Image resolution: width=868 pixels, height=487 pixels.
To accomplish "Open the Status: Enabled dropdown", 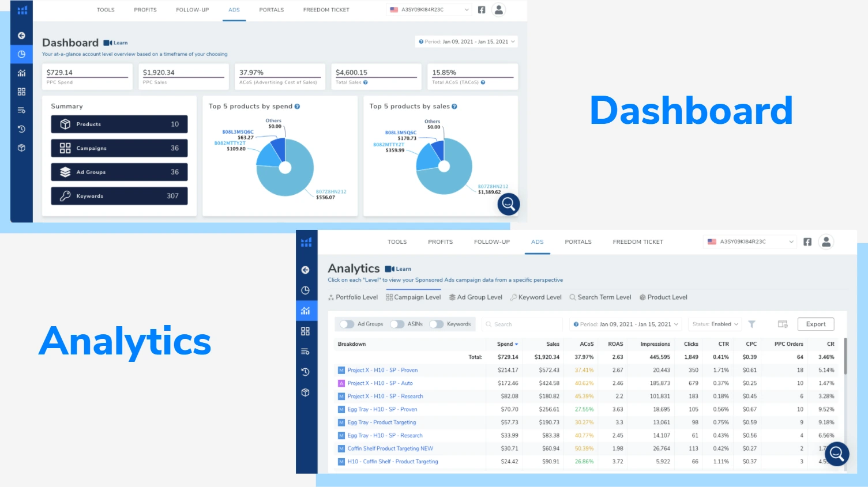I will click(x=715, y=324).
